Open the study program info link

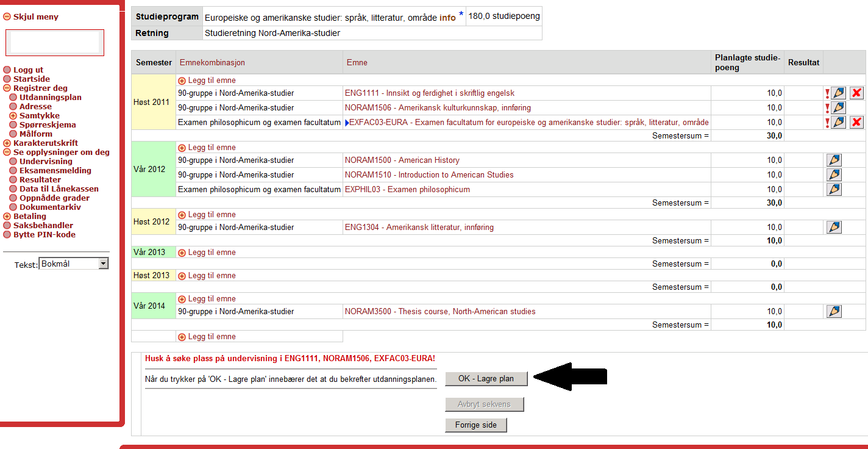[447, 18]
